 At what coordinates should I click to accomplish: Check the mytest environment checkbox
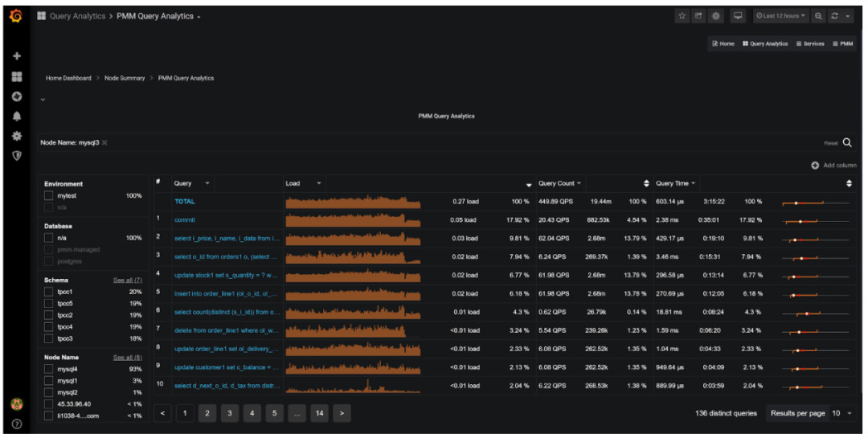[x=49, y=195]
